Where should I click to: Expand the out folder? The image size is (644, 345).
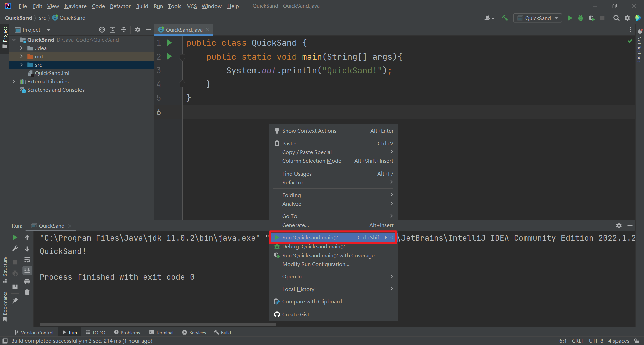[x=21, y=56]
